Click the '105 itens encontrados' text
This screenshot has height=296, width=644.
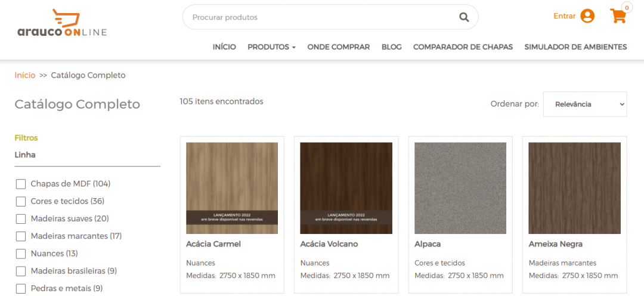tap(221, 101)
